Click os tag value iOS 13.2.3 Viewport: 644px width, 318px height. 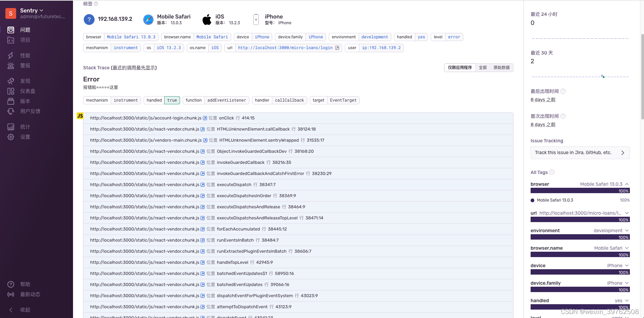(x=169, y=48)
